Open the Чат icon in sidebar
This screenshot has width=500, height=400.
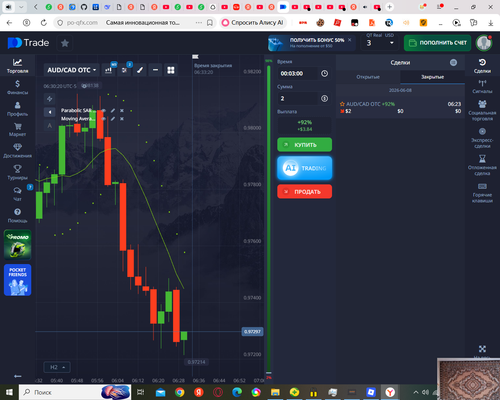(17, 194)
